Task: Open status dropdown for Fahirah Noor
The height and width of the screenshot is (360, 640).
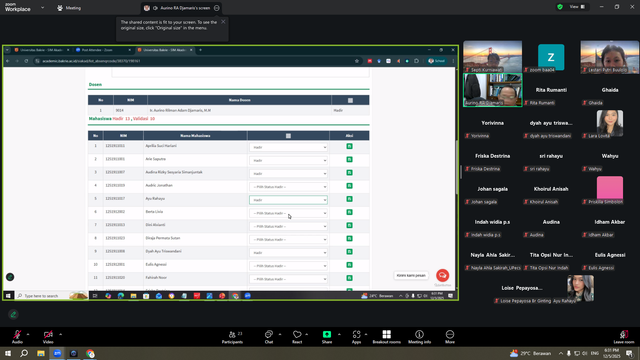Action: (x=288, y=279)
